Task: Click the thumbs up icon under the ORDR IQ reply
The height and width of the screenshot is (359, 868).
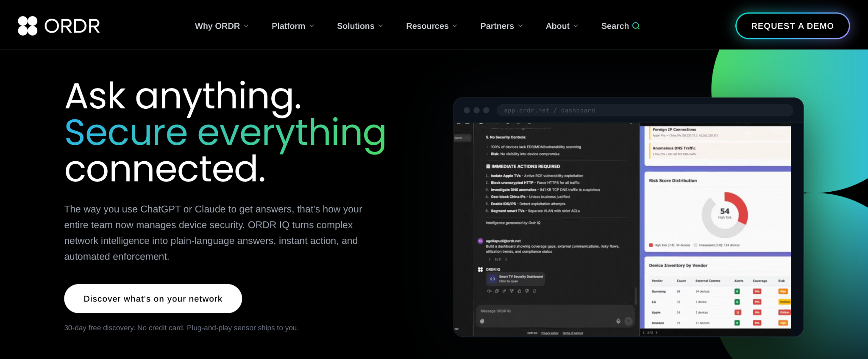Action: pyautogui.click(x=519, y=291)
